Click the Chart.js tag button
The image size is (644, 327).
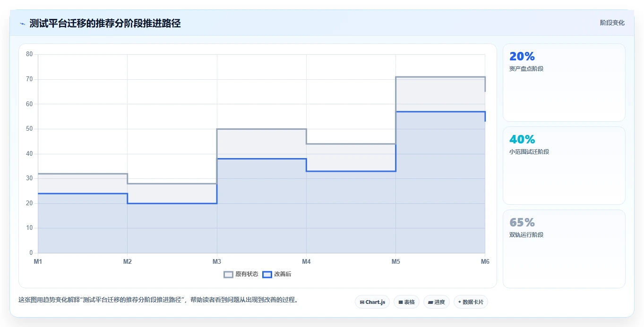click(x=372, y=302)
